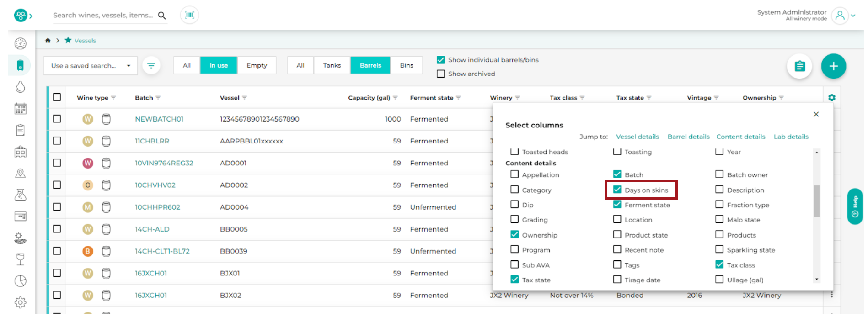Jump to Lab details section
The height and width of the screenshot is (317, 868).
pyautogui.click(x=791, y=137)
